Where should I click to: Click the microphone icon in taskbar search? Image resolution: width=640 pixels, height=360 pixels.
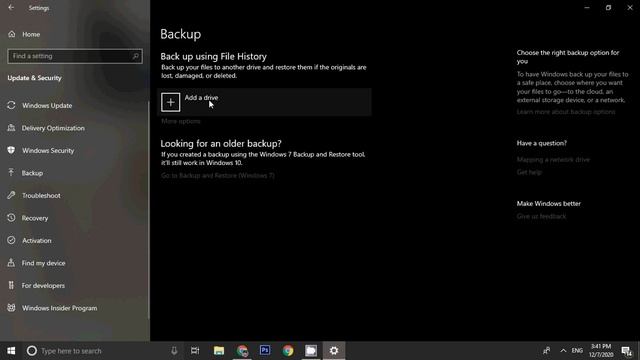pyautogui.click(x=174, y=351)
